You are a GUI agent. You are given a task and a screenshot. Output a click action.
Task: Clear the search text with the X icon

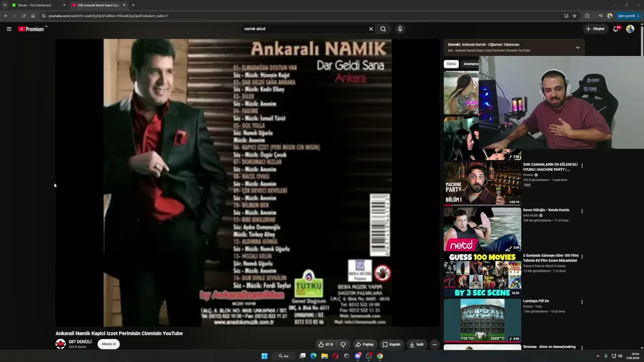click(371, 29)
